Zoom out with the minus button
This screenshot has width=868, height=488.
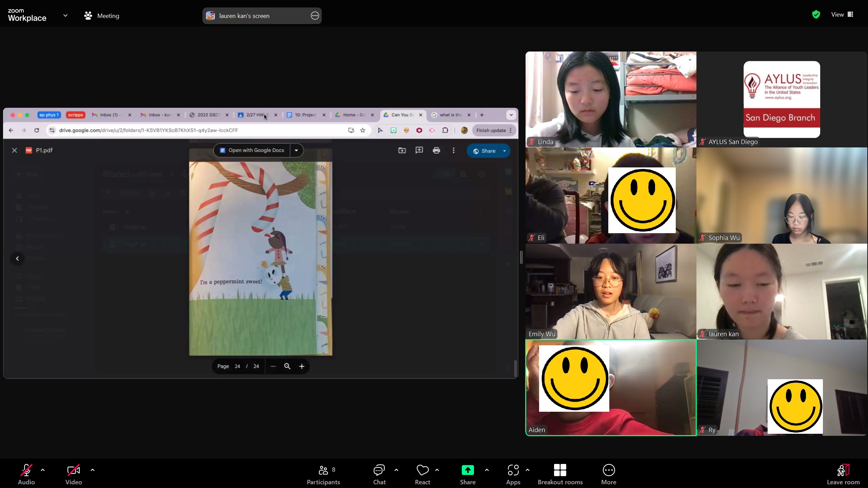pyautogui.click(x=273, y=366)
